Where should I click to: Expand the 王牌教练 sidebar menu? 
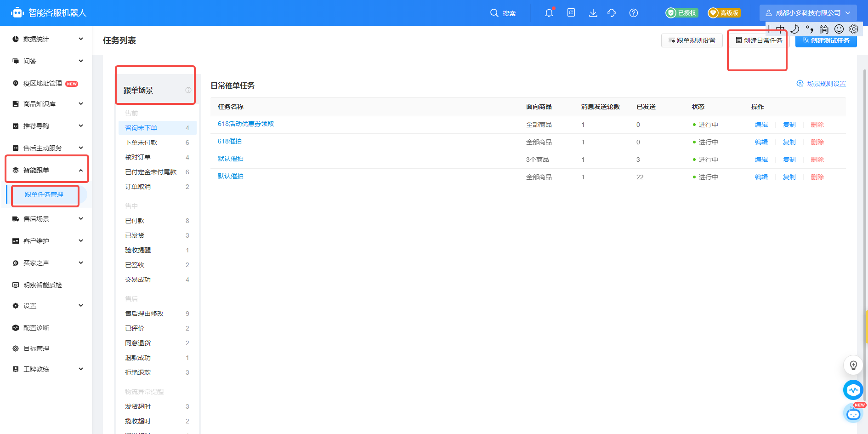(x=46, y=369)
